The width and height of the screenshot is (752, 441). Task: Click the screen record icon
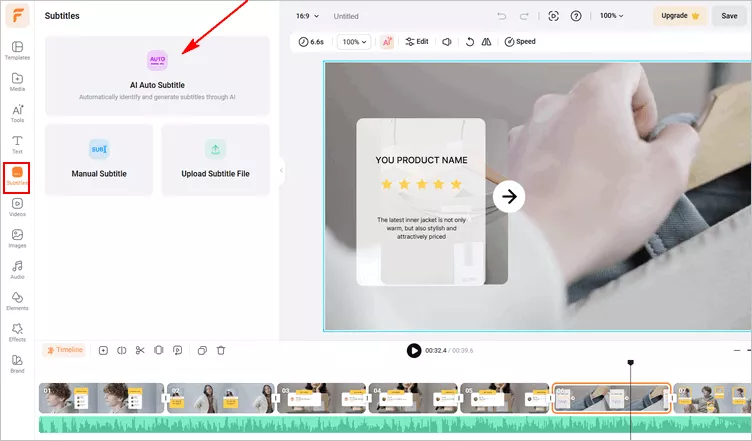click(553, 16)
